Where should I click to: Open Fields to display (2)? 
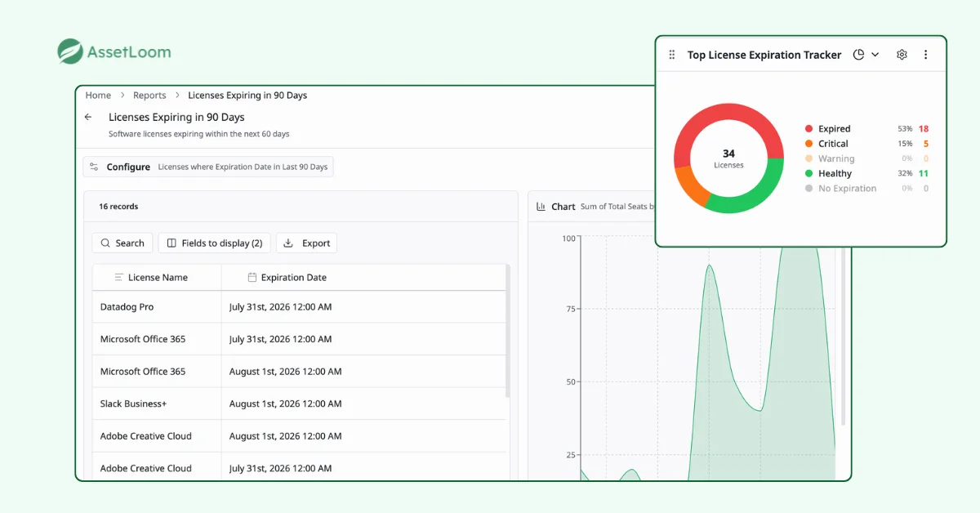[215, 243]
